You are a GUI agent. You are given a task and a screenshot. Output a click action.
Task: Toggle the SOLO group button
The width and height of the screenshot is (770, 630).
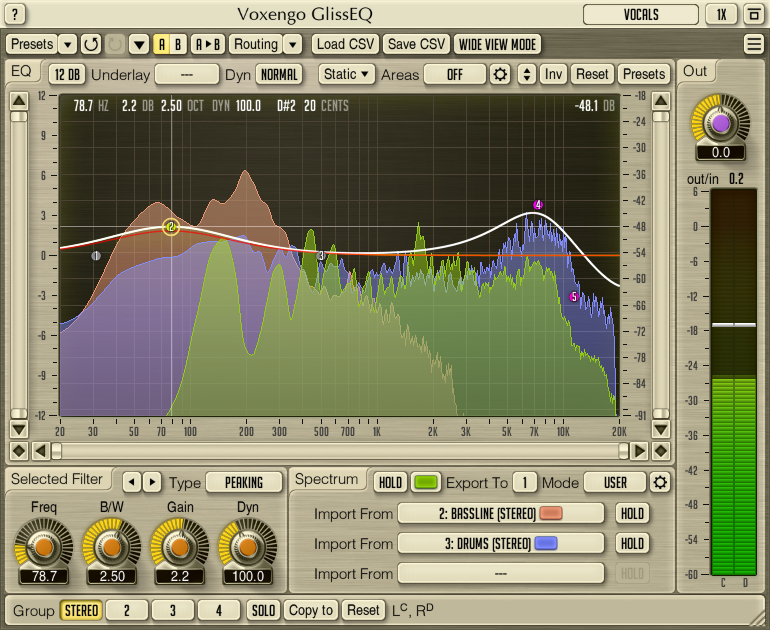(x=263, y=610)
